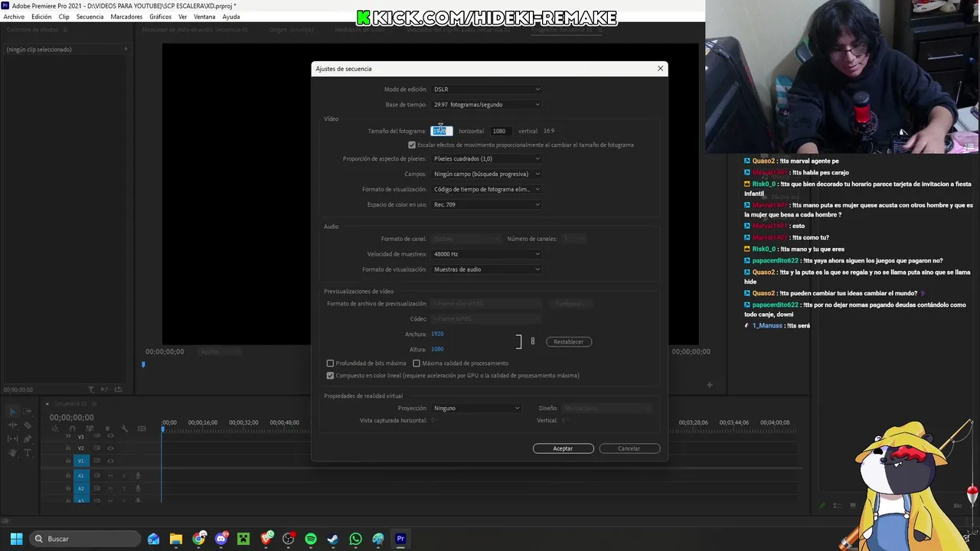Image resolution: width=980 pixels, height=551 pixels.
Task: Click the Restablecer button
Action: [x=568, y=342]
